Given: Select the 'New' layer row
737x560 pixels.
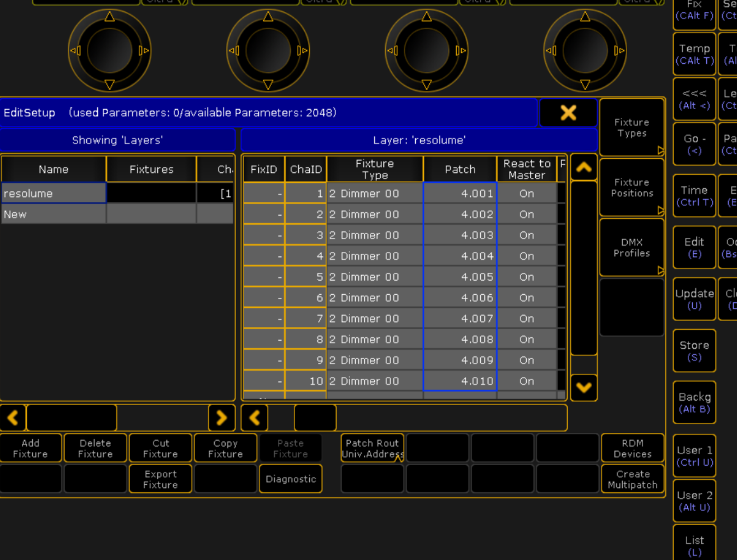Looking at the screenshot, I should (x=117, y=214).
